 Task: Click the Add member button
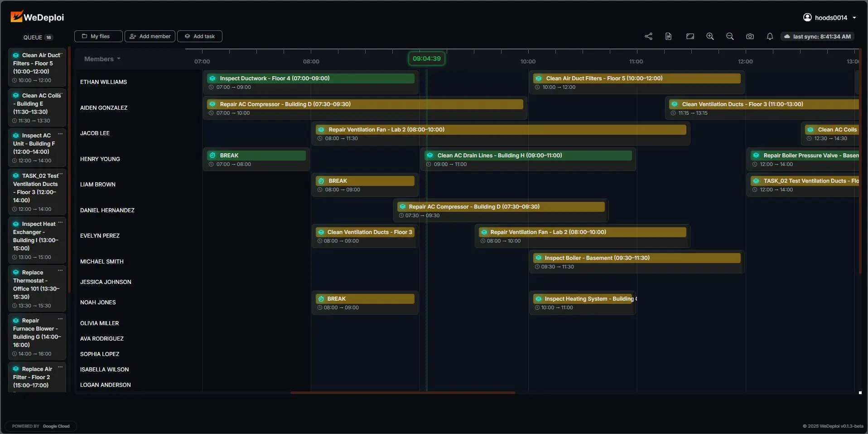[x=150, y=36]
